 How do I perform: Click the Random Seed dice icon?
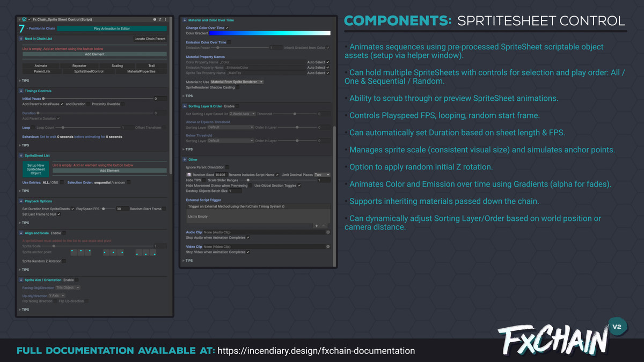pyautogui.click(x=189, y=175)
